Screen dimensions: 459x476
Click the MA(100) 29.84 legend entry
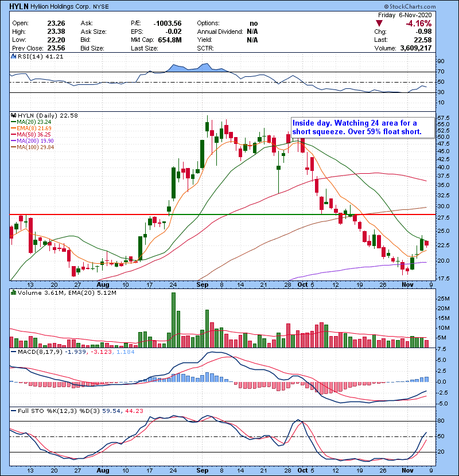coord(33,147)
